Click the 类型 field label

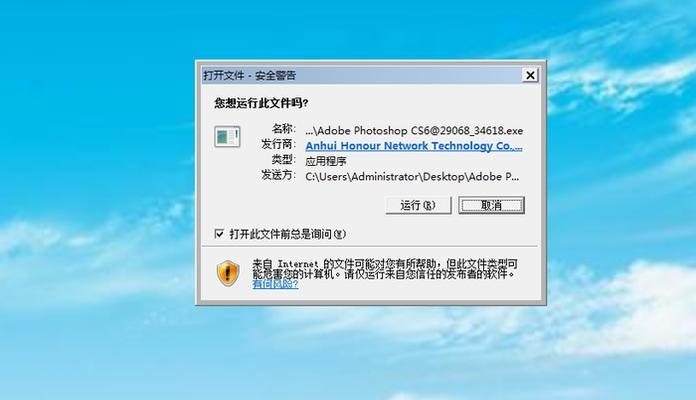[284, 159]
